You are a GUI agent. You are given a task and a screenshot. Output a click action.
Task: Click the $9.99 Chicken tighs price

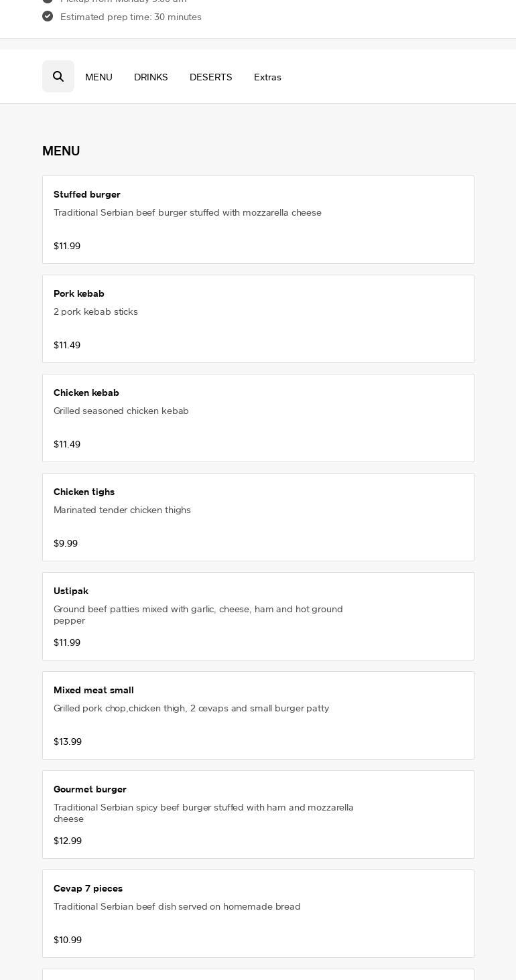(x=66, y=543)
